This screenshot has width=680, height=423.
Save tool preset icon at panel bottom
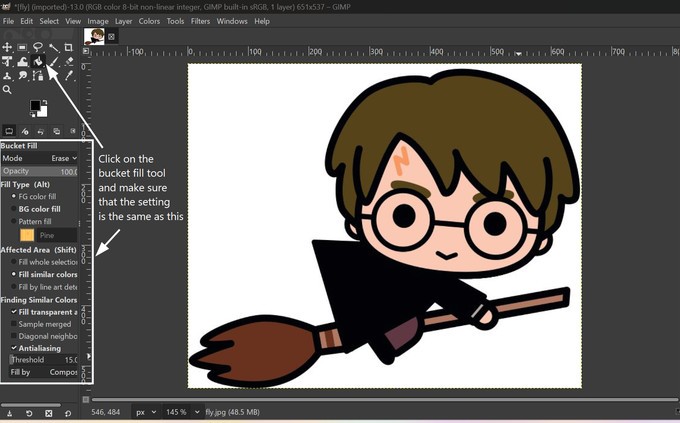pyautogui.click(x=9, y=413)
